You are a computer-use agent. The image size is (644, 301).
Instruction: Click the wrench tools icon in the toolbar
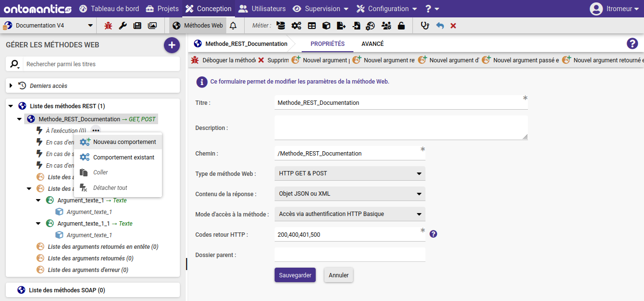click(x=123, y=26)
